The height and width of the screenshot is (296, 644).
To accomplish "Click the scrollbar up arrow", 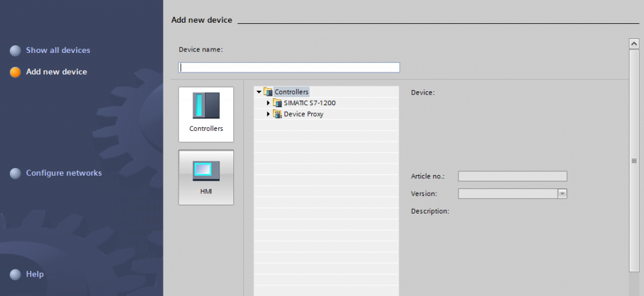I will [634, 43].
